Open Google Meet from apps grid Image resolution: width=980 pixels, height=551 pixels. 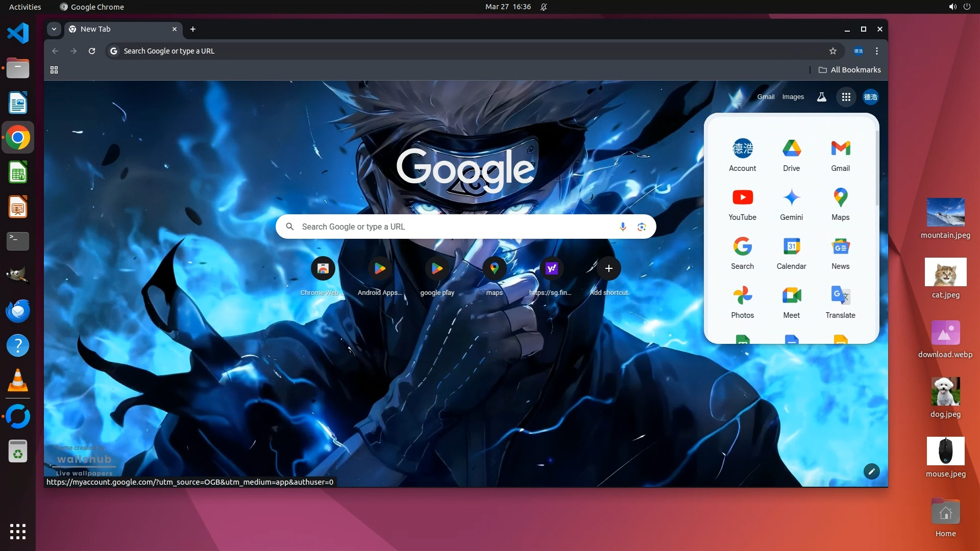791,302
